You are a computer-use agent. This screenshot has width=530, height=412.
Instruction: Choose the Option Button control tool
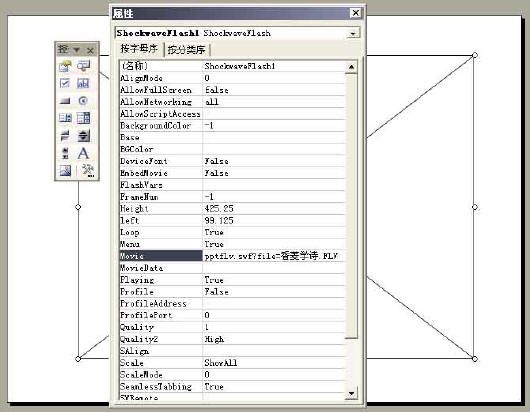coord(83,101)
